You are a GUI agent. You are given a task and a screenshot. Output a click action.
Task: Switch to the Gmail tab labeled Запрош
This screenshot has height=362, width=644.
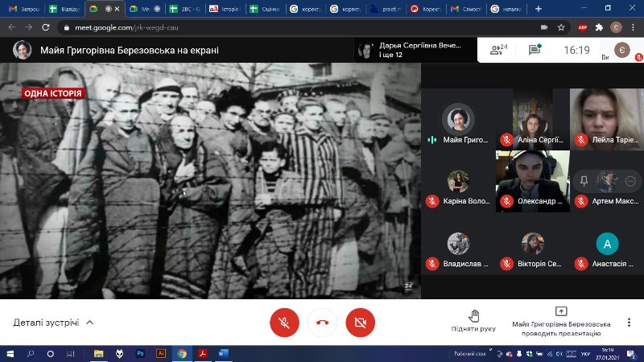pyautogui.click(x=22, y=8)
